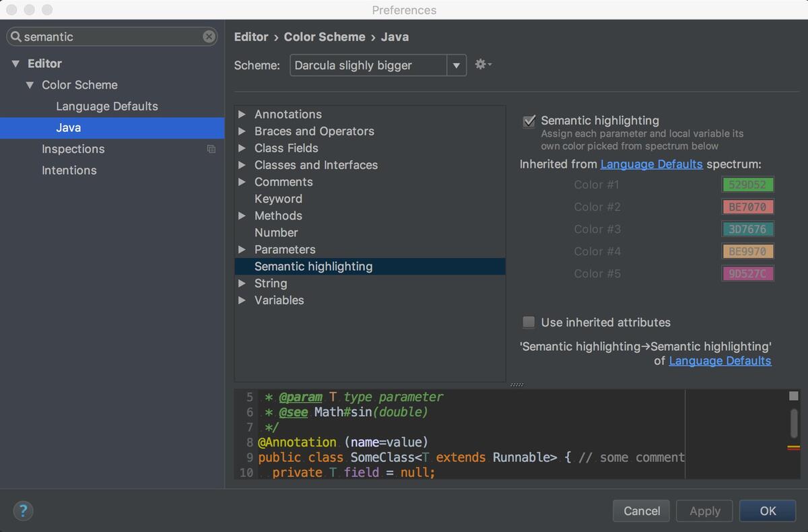Click the copy icon beside Inspections

tap(211, 149)
